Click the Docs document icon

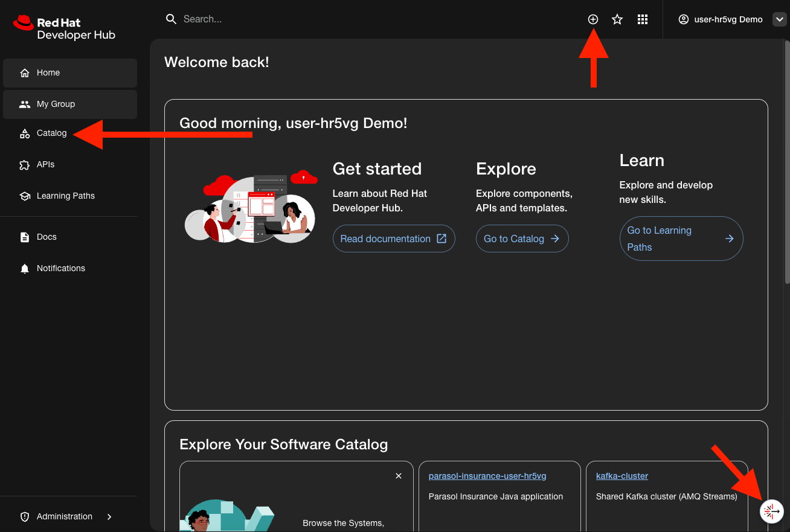[25, 237]
